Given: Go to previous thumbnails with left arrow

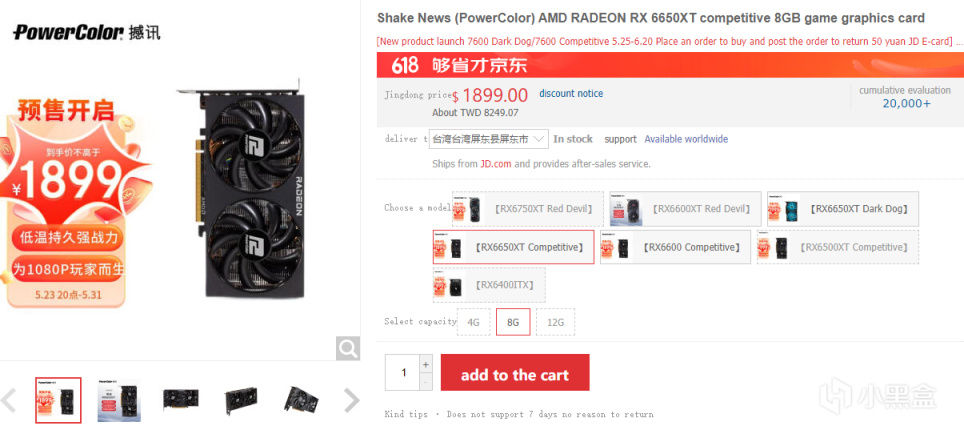Looking at the screenshot, I should click(x=9, y=400).
